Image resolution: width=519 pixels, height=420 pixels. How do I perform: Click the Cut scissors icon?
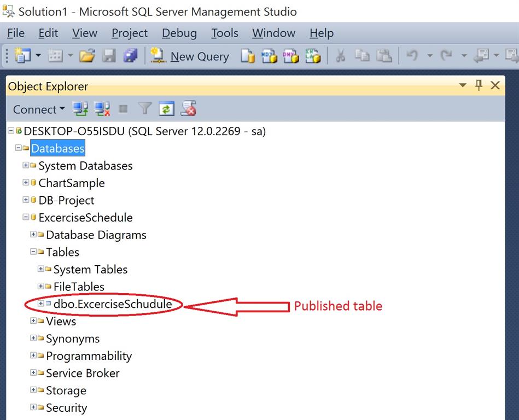coord(340,56)
